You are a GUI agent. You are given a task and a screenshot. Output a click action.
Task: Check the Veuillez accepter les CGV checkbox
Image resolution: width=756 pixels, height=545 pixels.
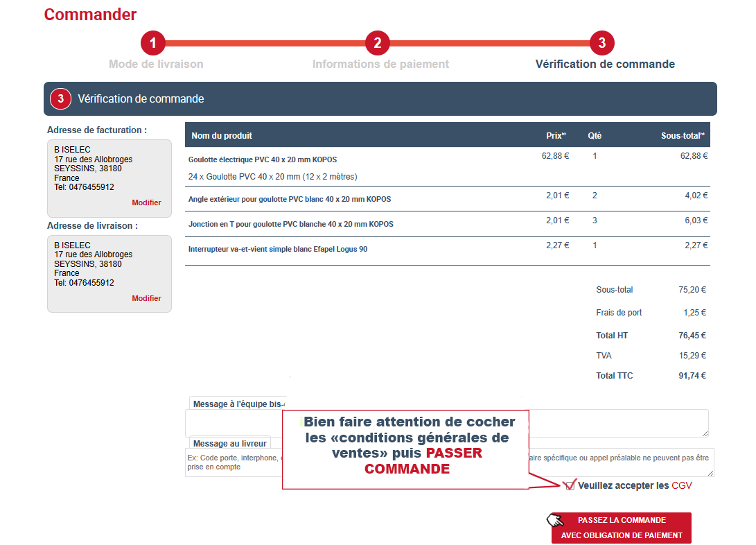[569, 486]
